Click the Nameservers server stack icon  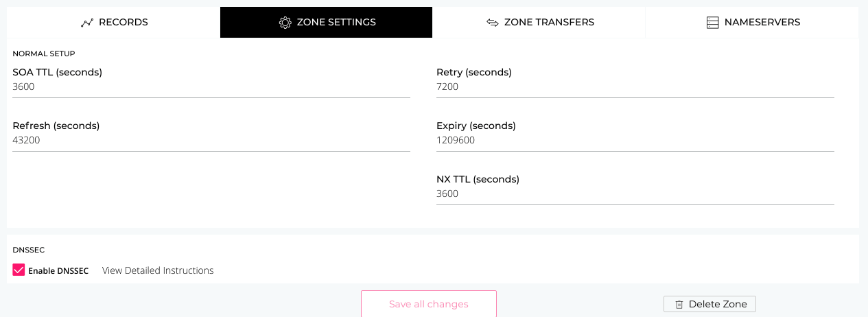(x=712, y=23)
